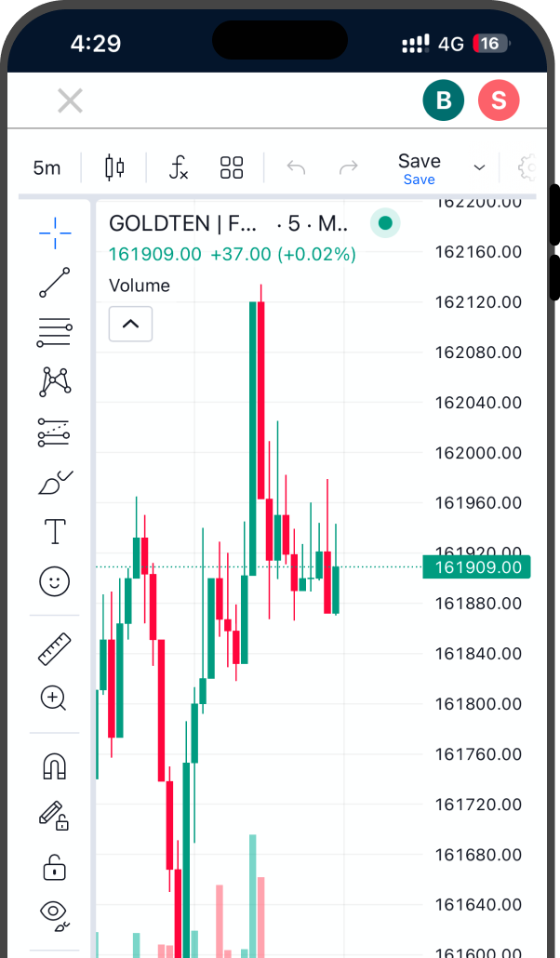Image resolution: width=560 pixels, height=958 pixels.
Task: Click the 161720.00 price axis value
Action: coord(479,804)
